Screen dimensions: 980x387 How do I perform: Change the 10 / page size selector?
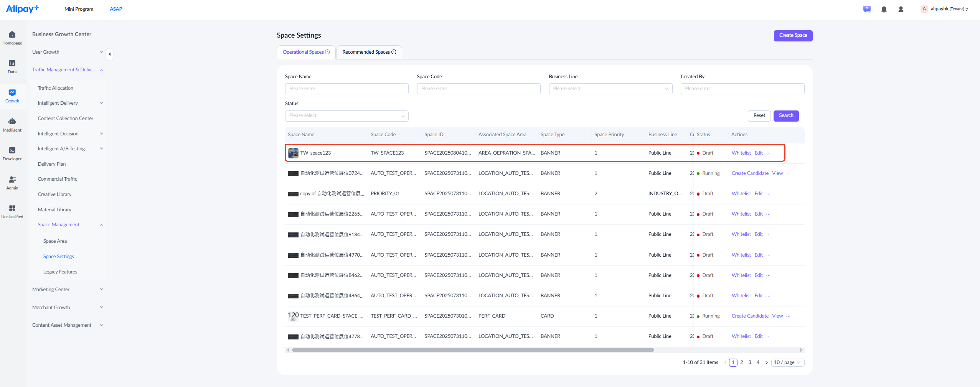click(x=787, y=362)
